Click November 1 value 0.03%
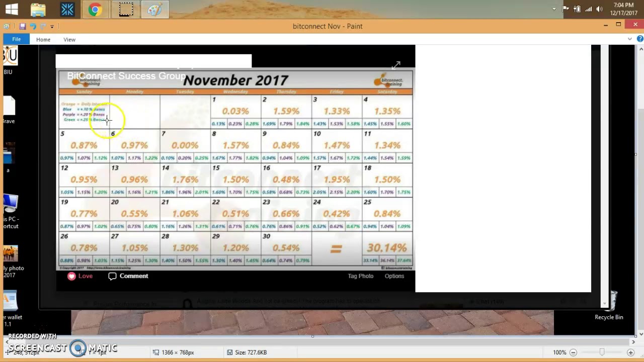Image resolution: width=644 pixels, height=362 pixels. point(235,111)
